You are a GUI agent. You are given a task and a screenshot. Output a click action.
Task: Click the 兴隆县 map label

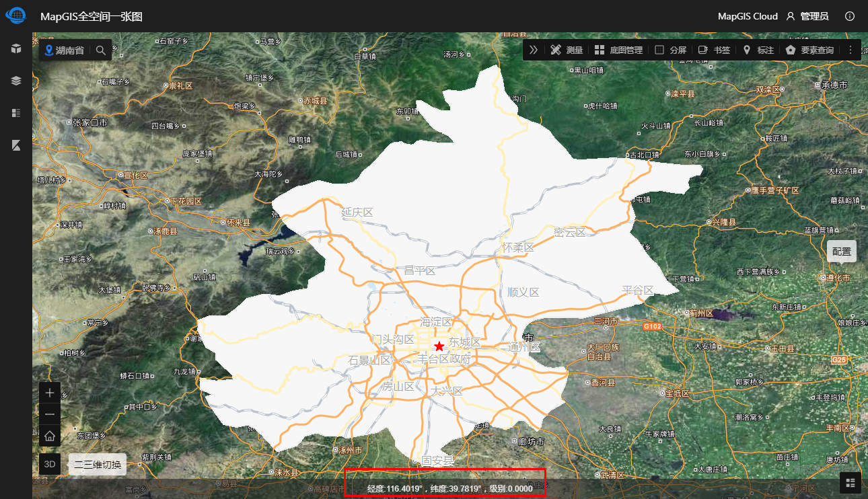724,221
